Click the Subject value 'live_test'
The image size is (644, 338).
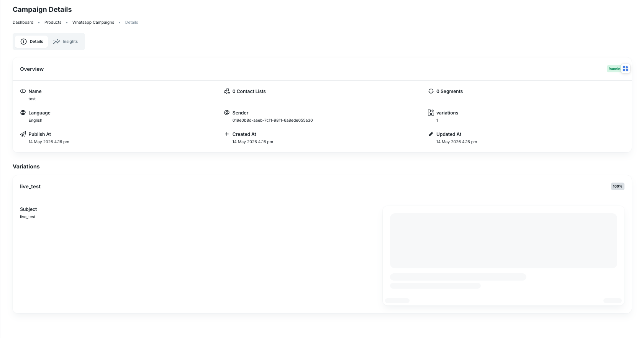coord(28,217)
